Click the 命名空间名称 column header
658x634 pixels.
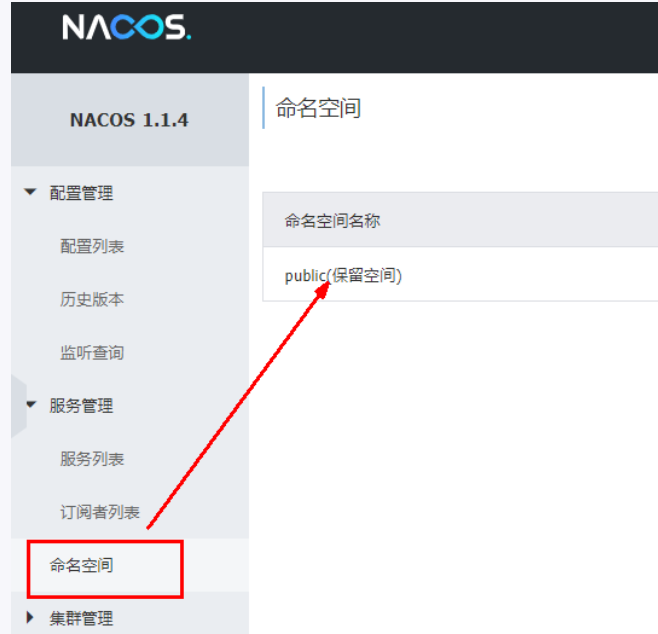(332, 220)
